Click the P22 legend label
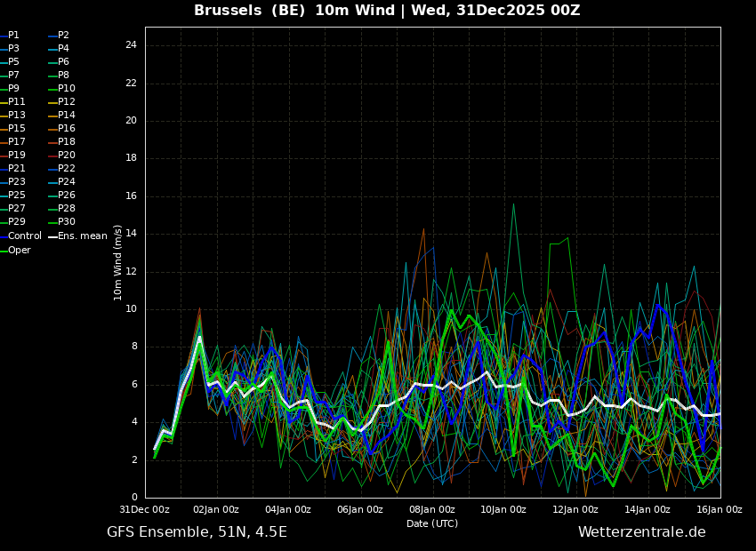Screen dimensions: 756x551 click(67, 169)
